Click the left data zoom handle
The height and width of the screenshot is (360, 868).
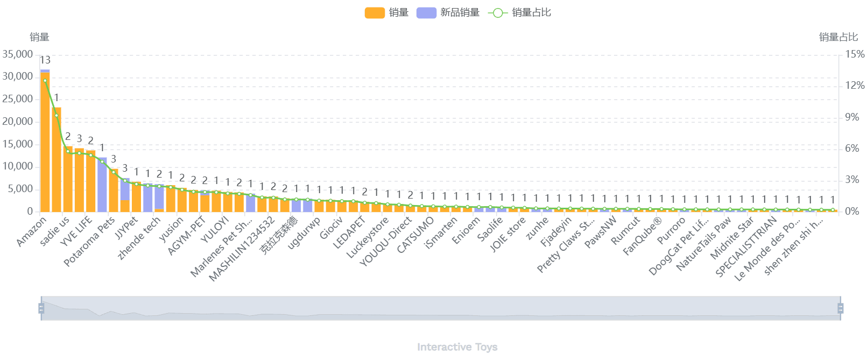[41, 308]
